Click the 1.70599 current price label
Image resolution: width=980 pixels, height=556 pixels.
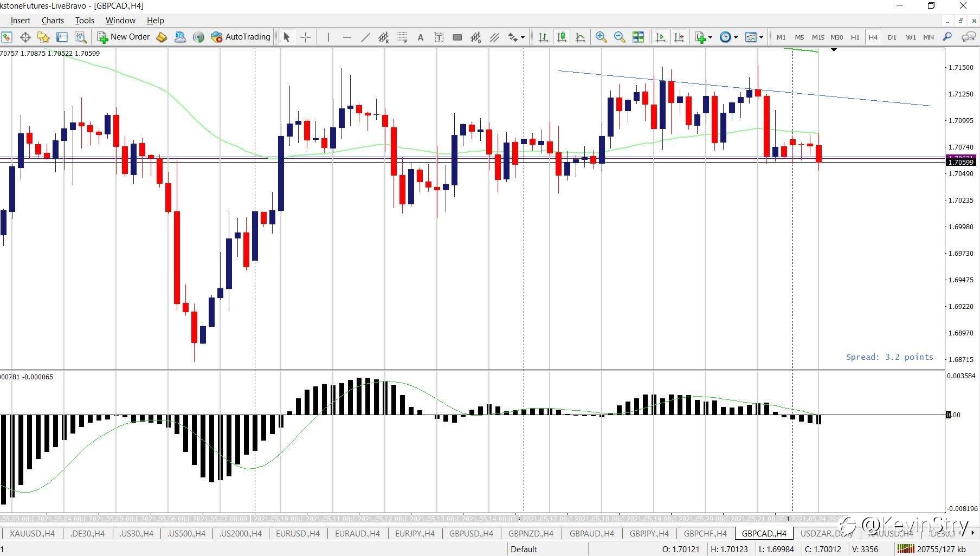960,162
